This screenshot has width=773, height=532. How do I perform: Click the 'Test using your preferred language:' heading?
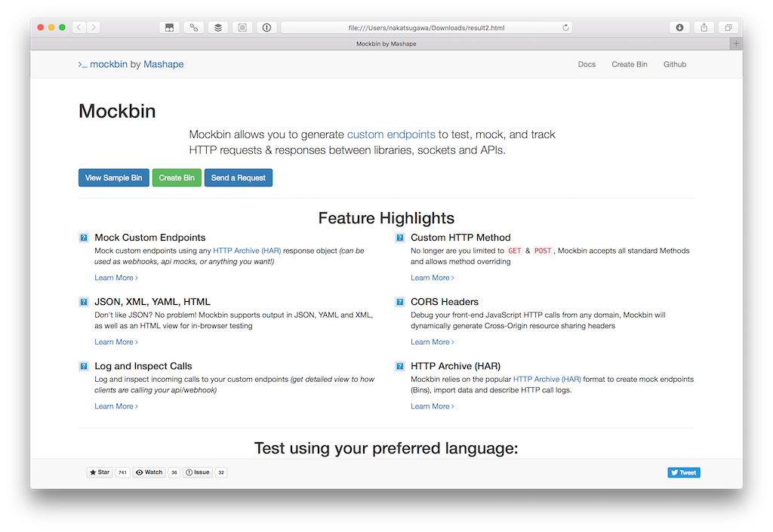point(386,448)
